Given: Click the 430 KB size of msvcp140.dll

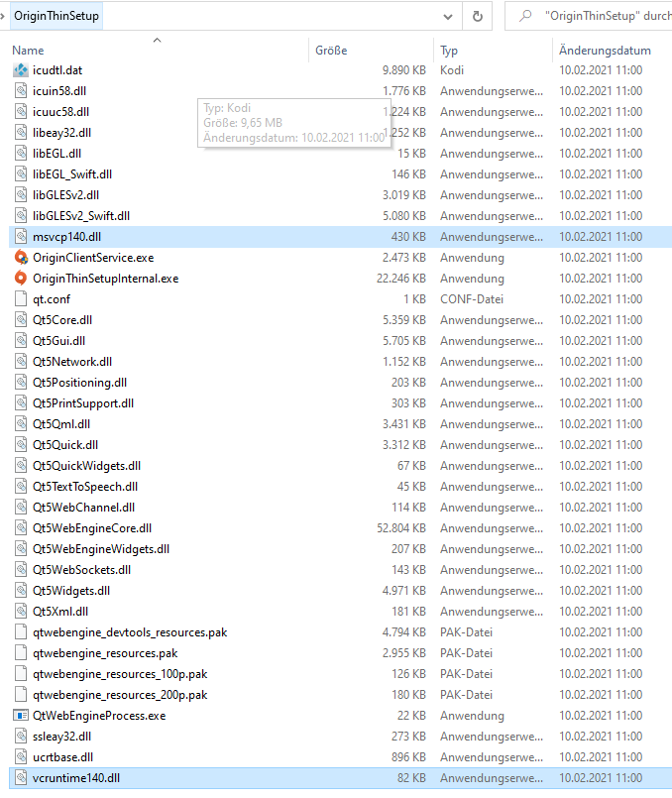Looking at the screenshot, I should pyautogui.click(x=408, y=237).
